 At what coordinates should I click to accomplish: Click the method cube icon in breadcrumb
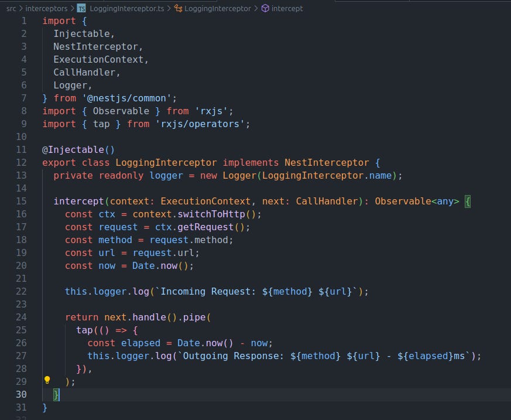(x=265, y=8)
